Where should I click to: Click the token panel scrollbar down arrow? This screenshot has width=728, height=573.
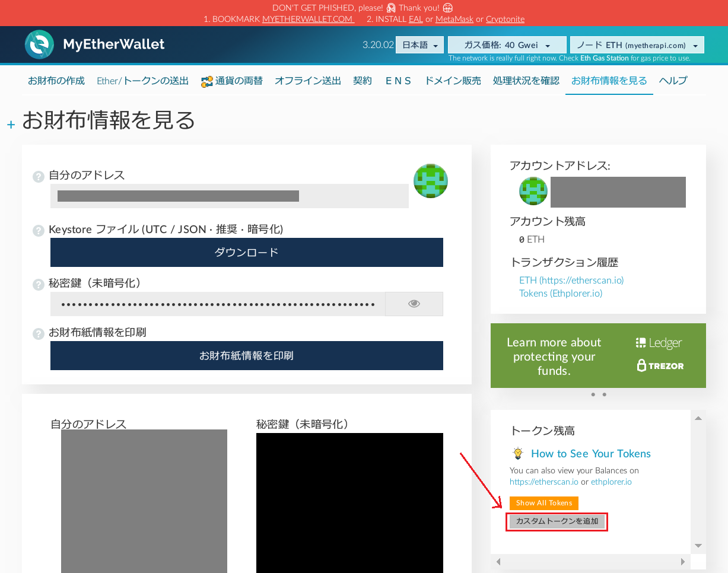(698, 546)
